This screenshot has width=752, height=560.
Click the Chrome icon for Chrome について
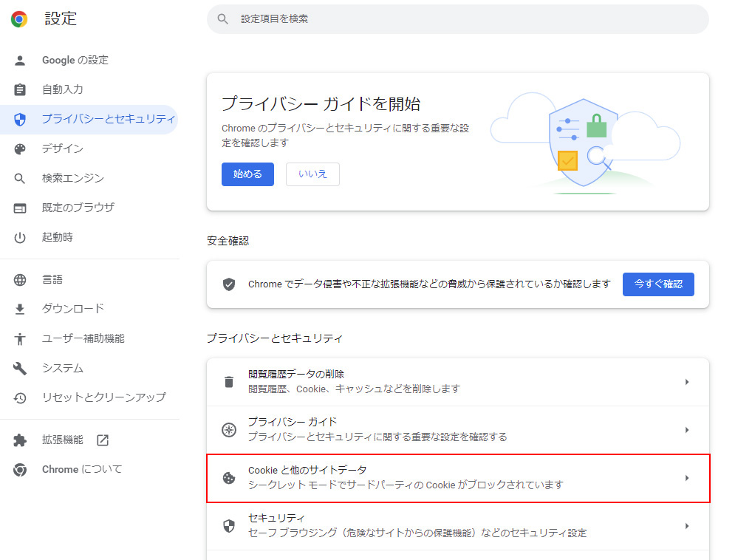[x=20, y=470]
